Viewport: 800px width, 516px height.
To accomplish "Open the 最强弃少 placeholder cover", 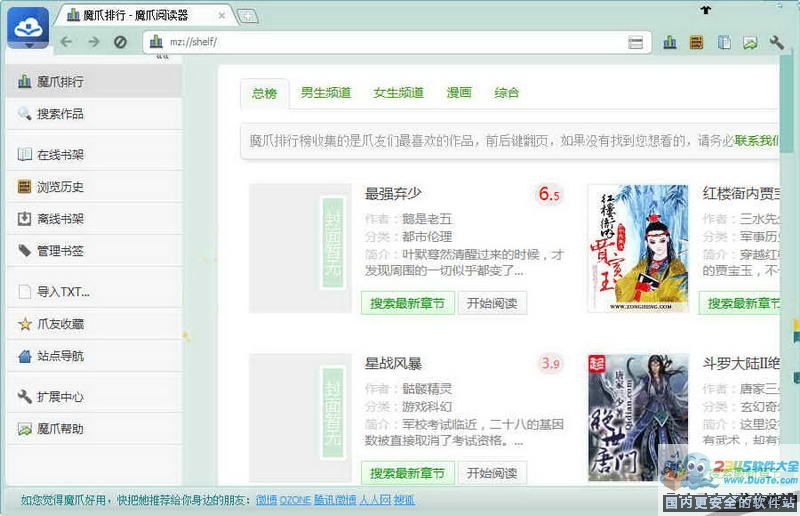I will coord(300,248).
